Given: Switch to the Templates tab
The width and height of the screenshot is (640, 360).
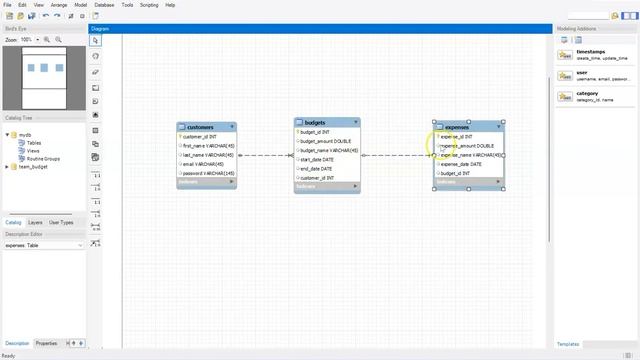Looking at the screenshot, I should pos(568,344).
